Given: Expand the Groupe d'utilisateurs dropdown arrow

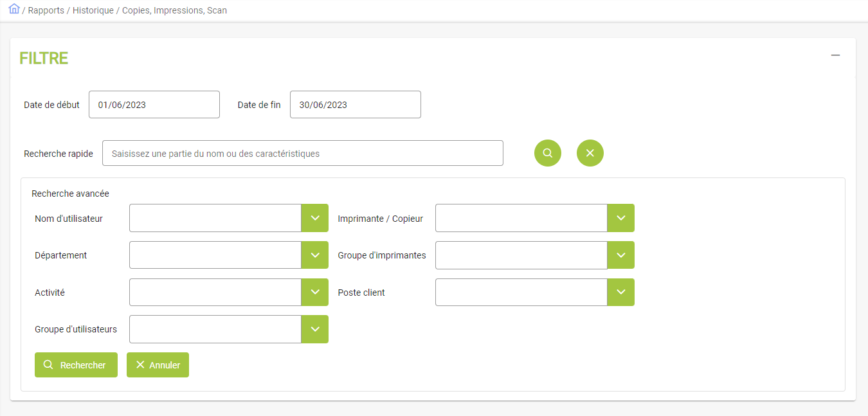Looking at the screenshot, I should tap(315, 329).
